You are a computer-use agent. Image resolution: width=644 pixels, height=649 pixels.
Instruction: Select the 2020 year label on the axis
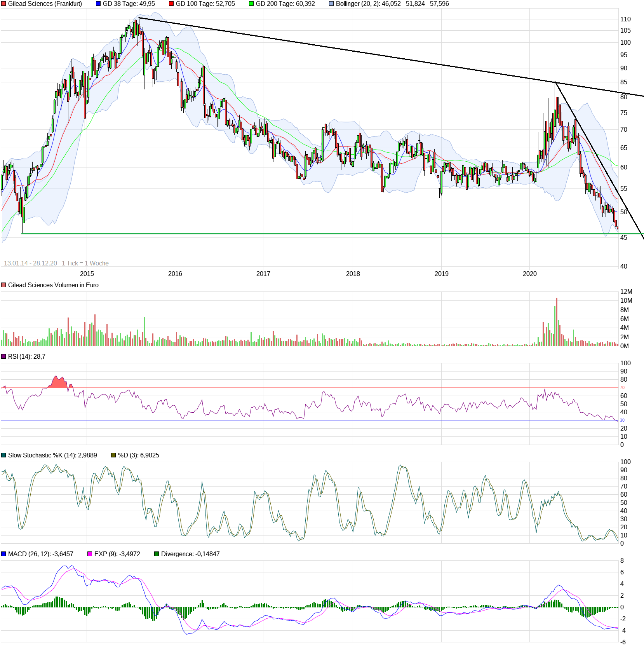(x=531, y=274)
